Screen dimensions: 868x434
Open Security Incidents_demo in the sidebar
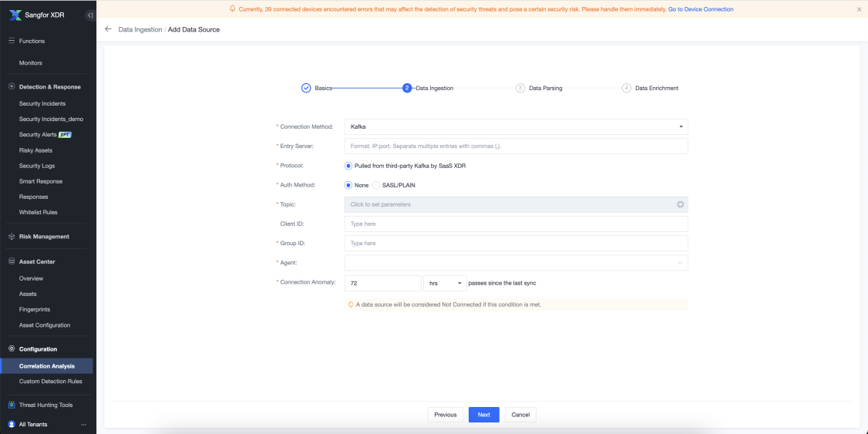pos(51,119)
